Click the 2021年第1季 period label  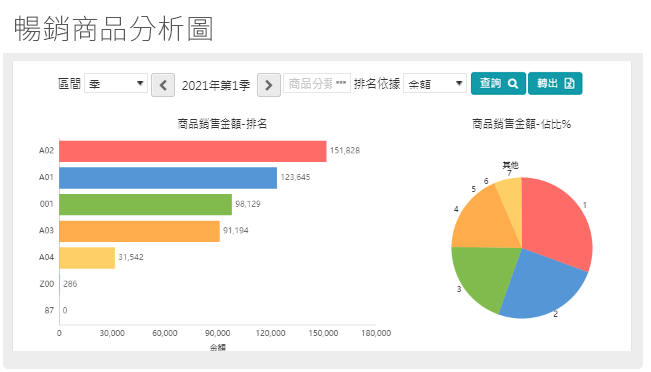pos(216,86)
